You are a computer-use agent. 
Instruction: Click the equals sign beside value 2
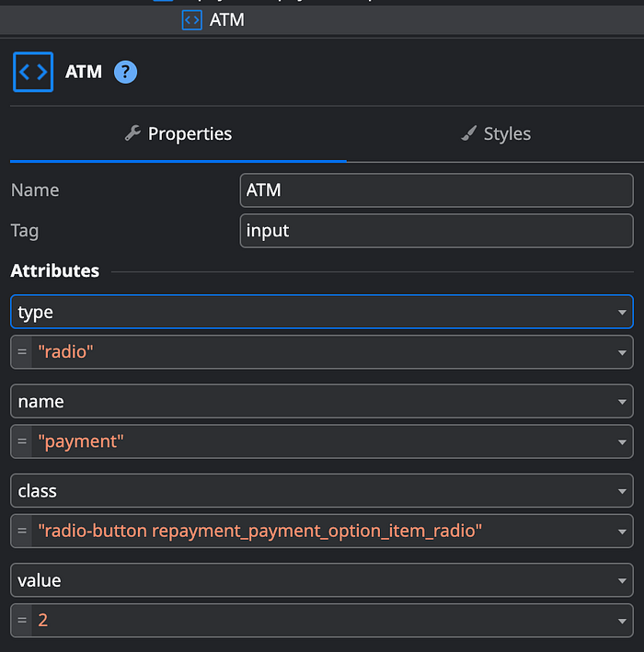(22, 621)
